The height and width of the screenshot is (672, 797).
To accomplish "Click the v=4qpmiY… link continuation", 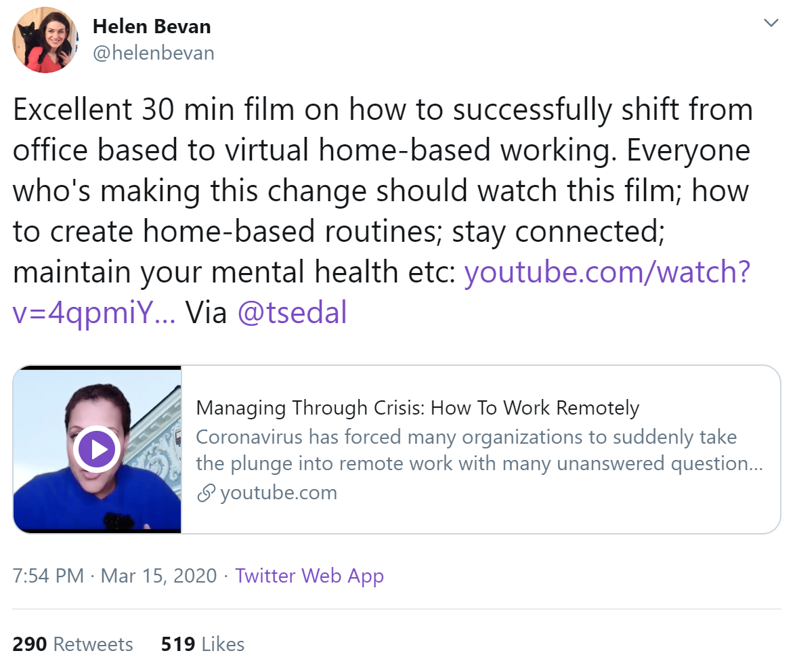I will tap(94, 312).
